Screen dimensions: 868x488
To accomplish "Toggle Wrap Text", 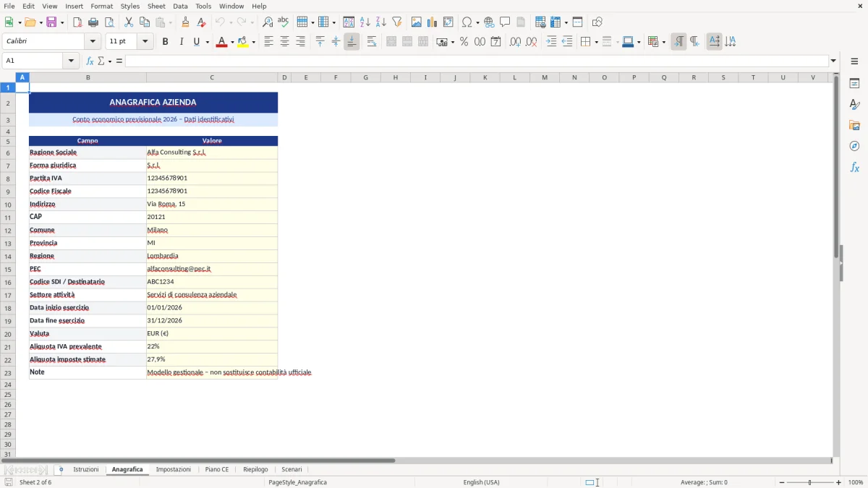I will coord(372,42).
